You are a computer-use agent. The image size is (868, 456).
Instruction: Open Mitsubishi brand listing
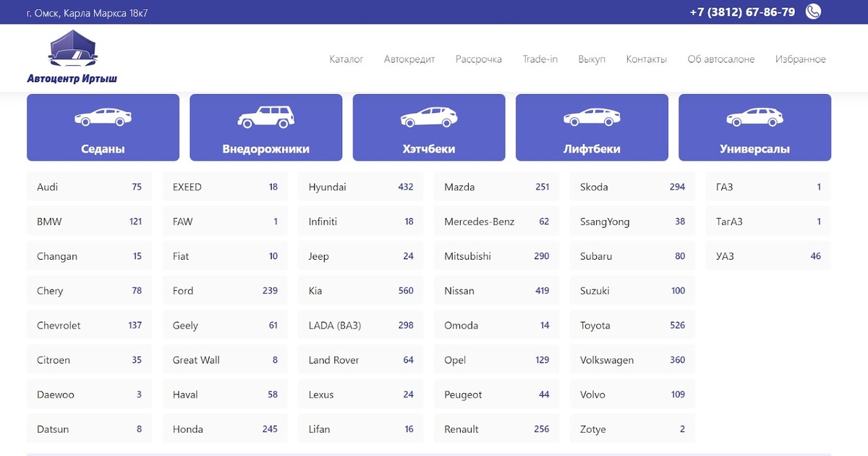pyautogui.click(x=497, y=256)
